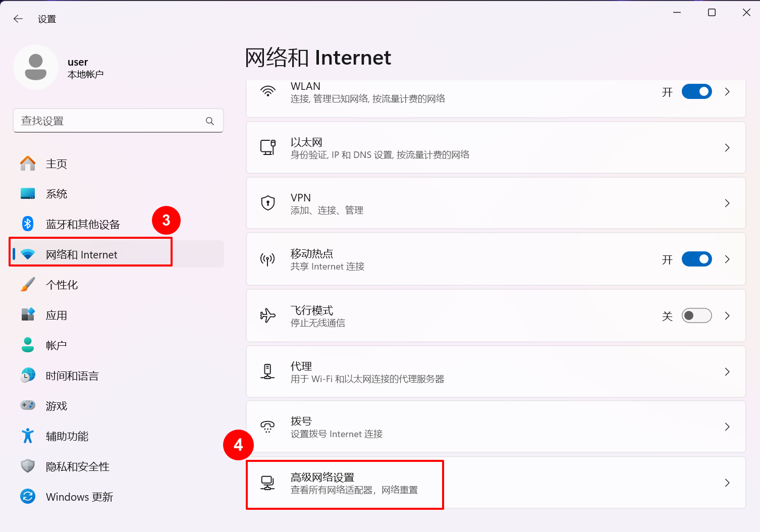This screenshot has height=532, width=760.
Task: Open 游戏 settings category
Action: (119, 406)
